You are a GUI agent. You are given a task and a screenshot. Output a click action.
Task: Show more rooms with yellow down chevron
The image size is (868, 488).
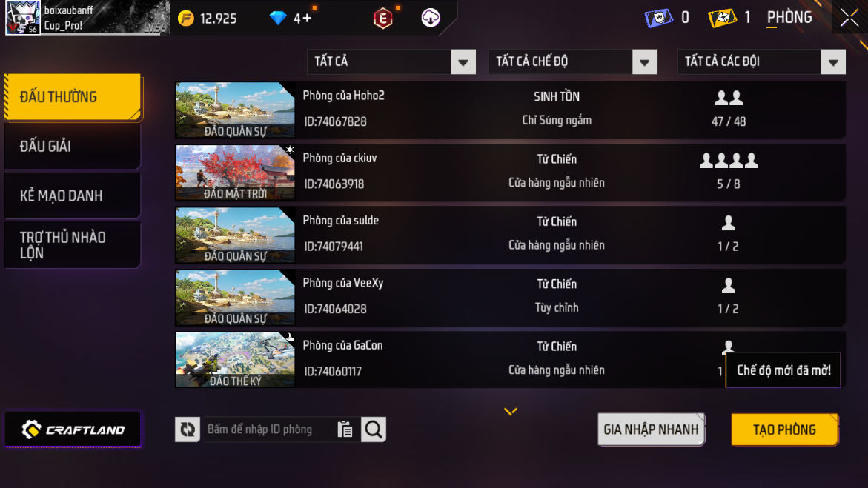511,411
